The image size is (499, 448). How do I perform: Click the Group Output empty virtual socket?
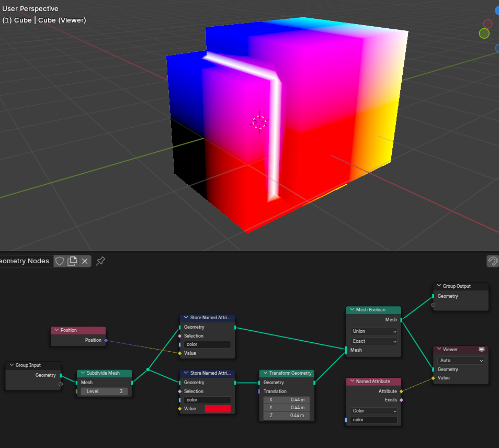tap(433, 305)
